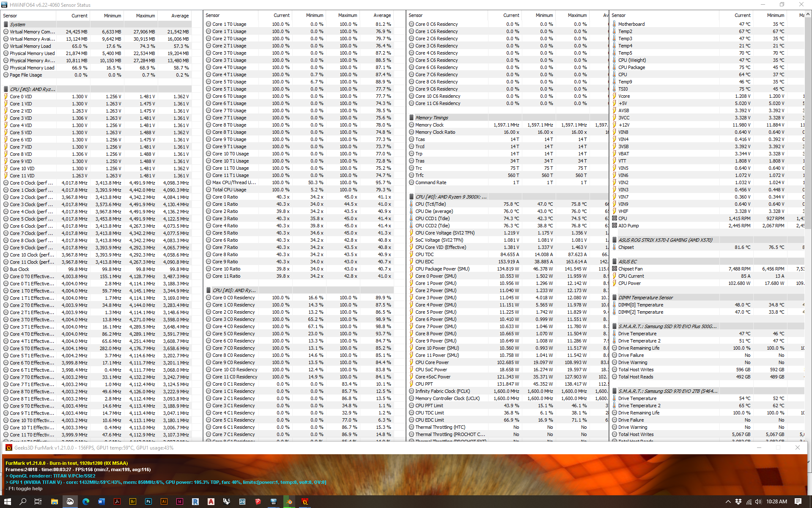Open Microsoft Edge from the taskbar

coord(86,502)
